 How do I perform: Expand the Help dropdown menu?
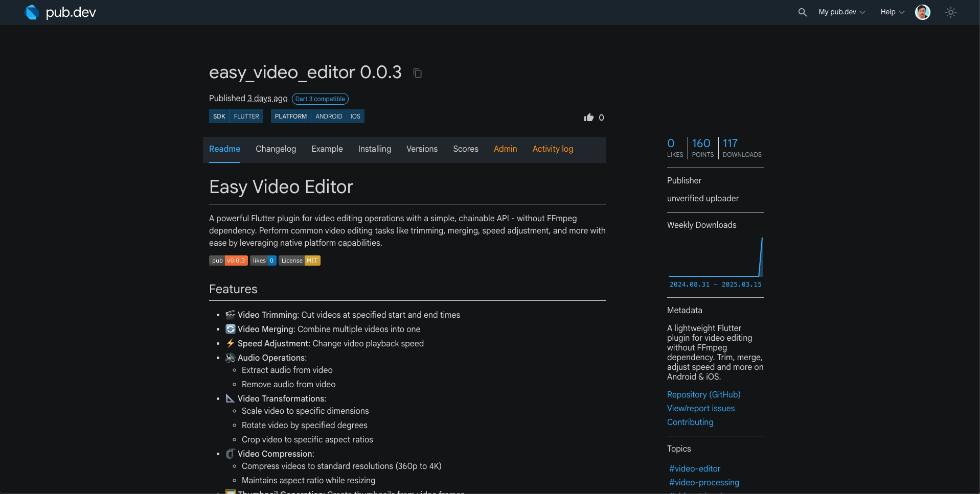click(891, 12)
